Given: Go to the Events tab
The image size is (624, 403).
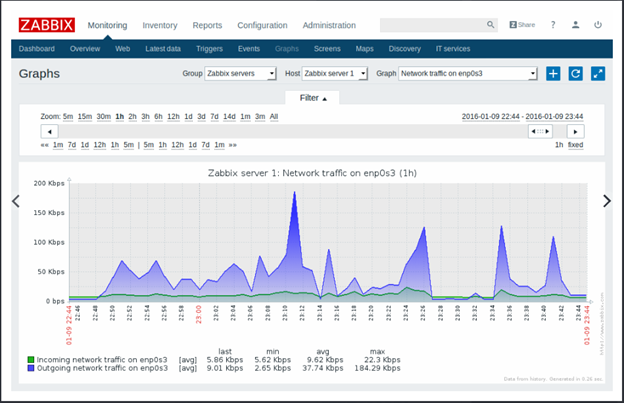Looking at the screenshot, I should [249, 49].
